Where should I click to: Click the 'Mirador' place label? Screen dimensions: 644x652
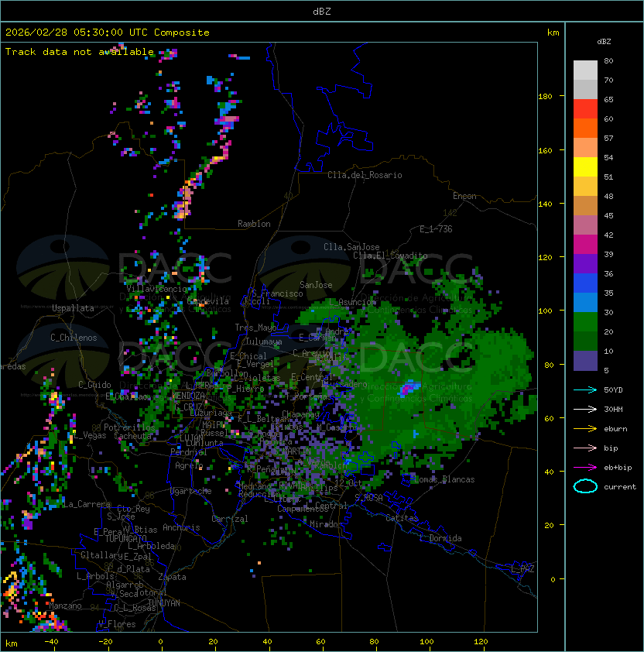326,524
